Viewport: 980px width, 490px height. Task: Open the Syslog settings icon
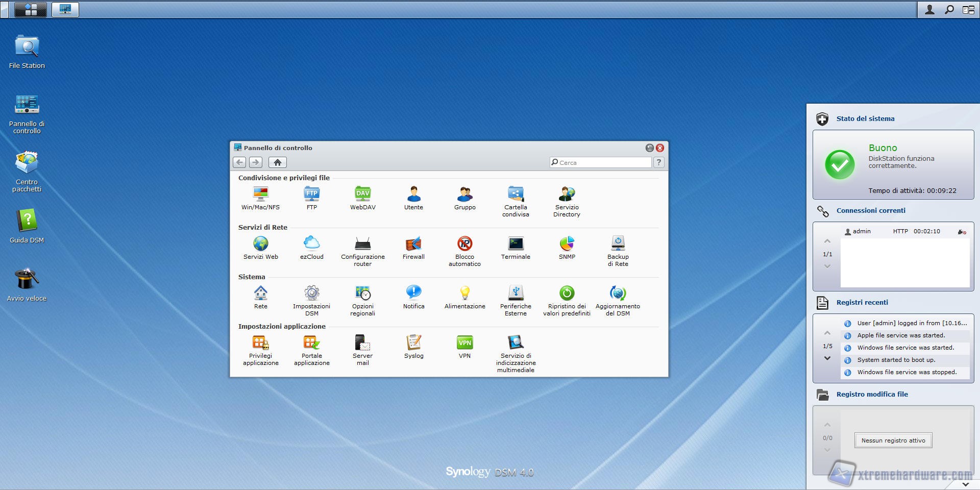pyautogui.click(x=413, y=343)
